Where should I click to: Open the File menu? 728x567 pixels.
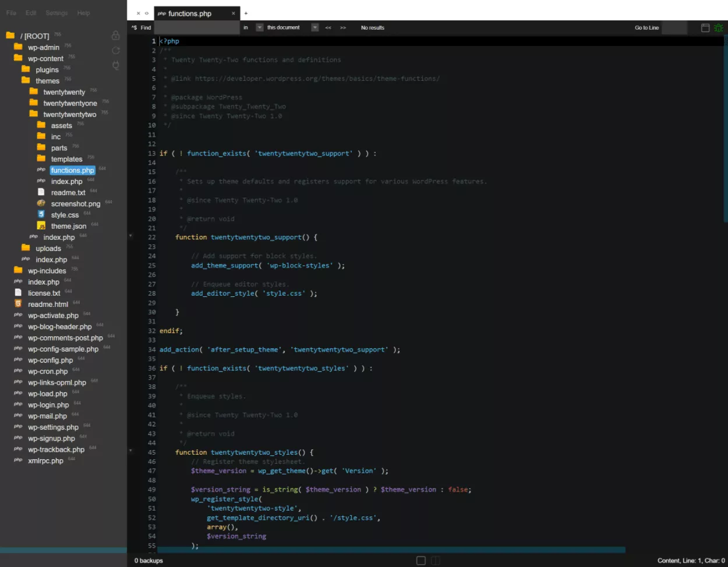[11, 13]
